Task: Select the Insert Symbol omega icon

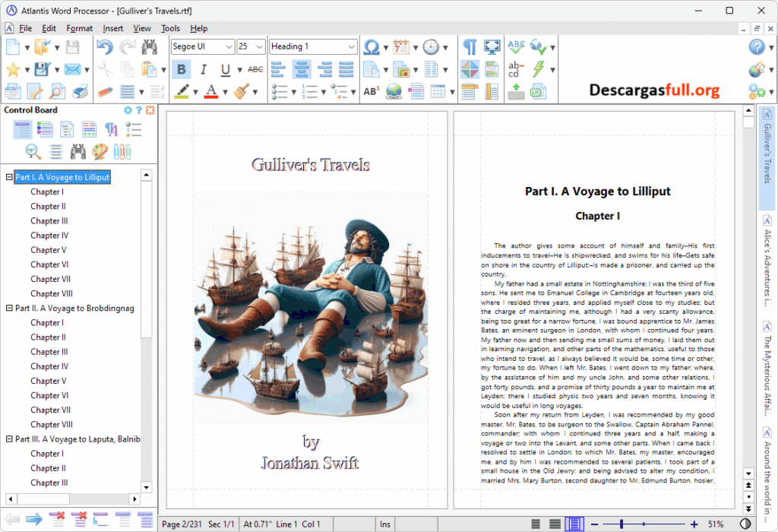Action: 371,46
